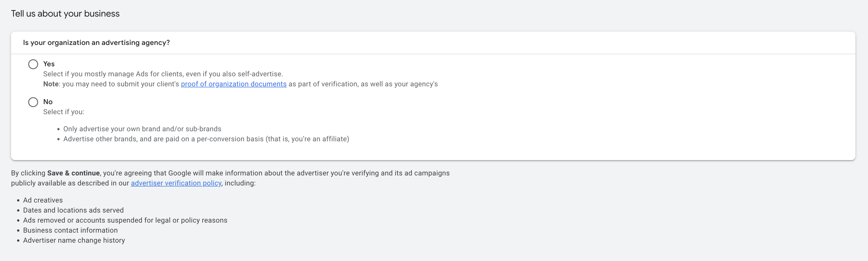Click the 'Dates and locations ads served' item
Viewport: 868px width, 261px height.
[x=73, y=210]
